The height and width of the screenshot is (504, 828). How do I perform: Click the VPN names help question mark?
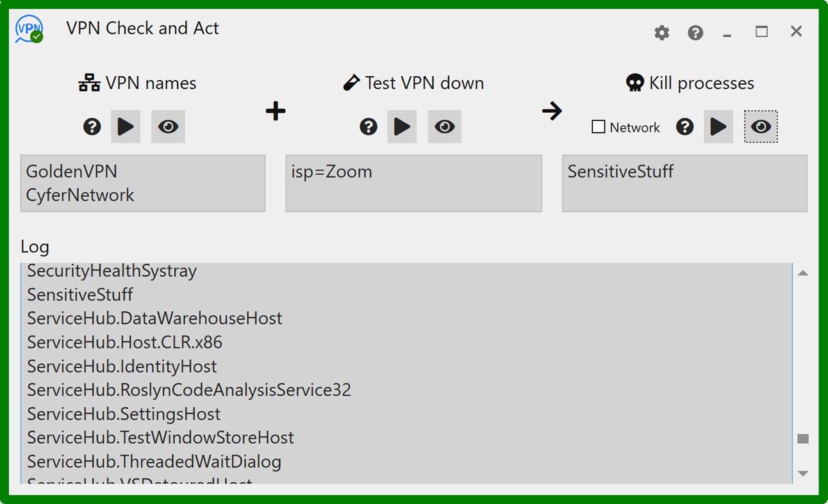pyautogui.click(x=92, y=127)
